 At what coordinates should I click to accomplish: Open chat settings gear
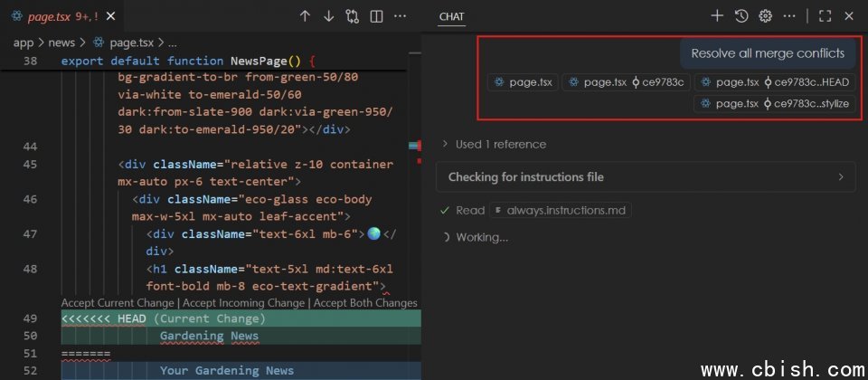click(x=765, y=15)
